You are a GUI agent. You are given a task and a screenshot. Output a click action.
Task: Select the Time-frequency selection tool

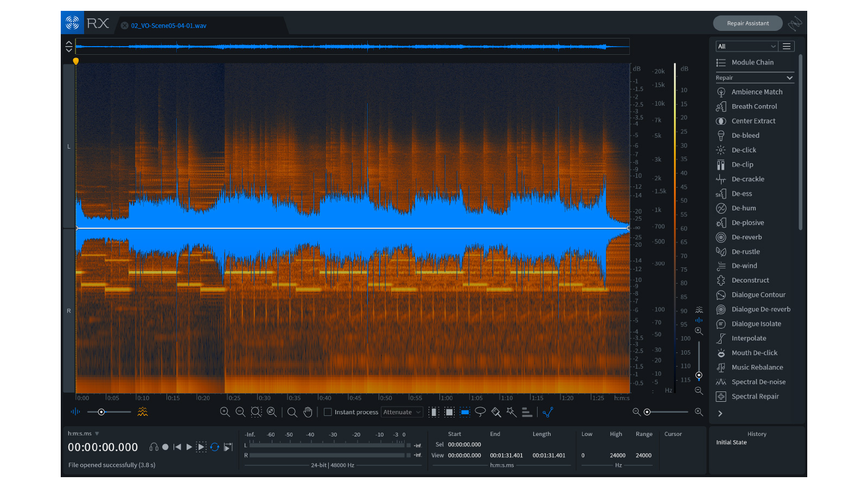[x=449, y=412]
